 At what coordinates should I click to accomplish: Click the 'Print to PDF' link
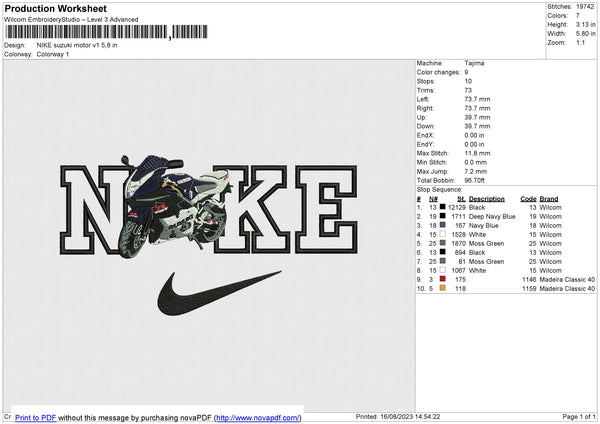(36, 417)
